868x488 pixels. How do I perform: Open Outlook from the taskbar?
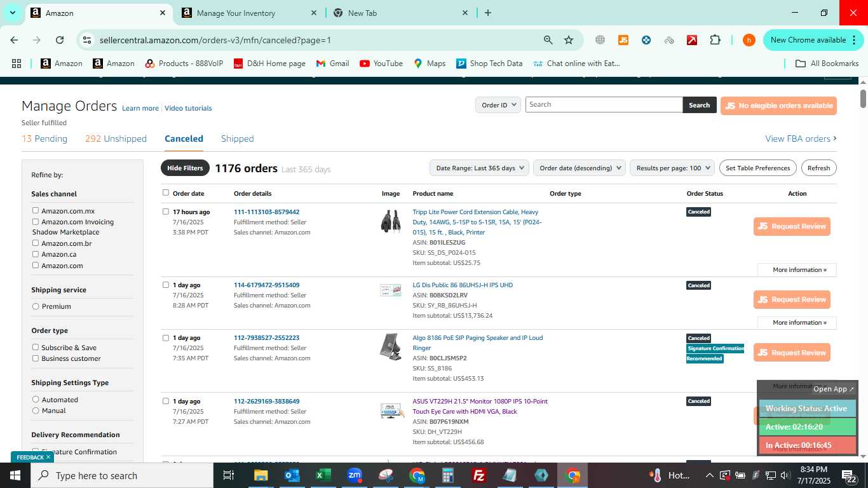point(292,475)
